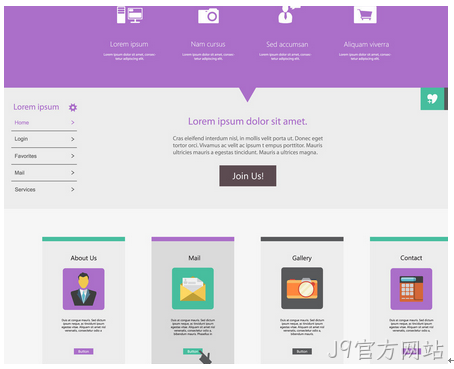Click the Nam cursus heading
Screen dimensions: 454x369
click(x=208, y=44)
